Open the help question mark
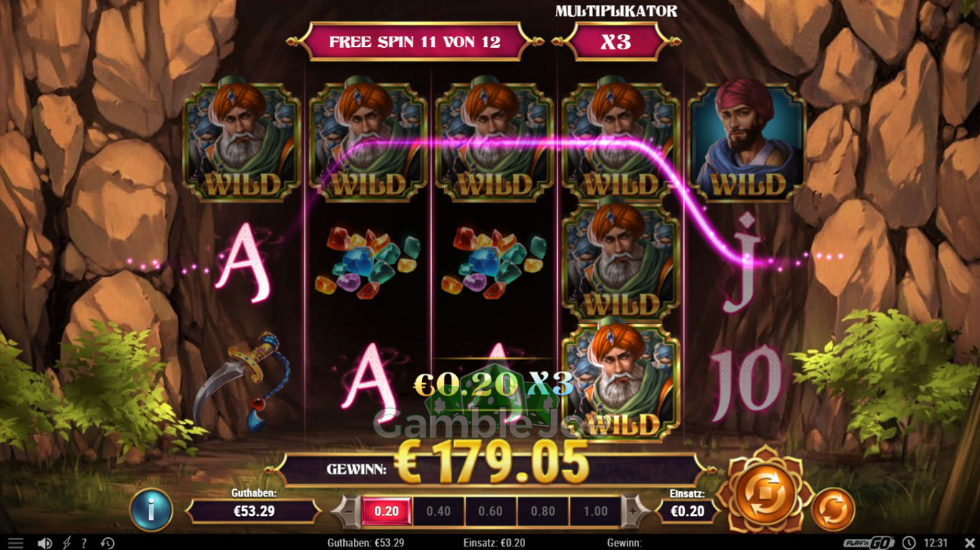Image resolution: width=980 pixels, height=550 pixels. pyautogui.click(x=84, y=543)
